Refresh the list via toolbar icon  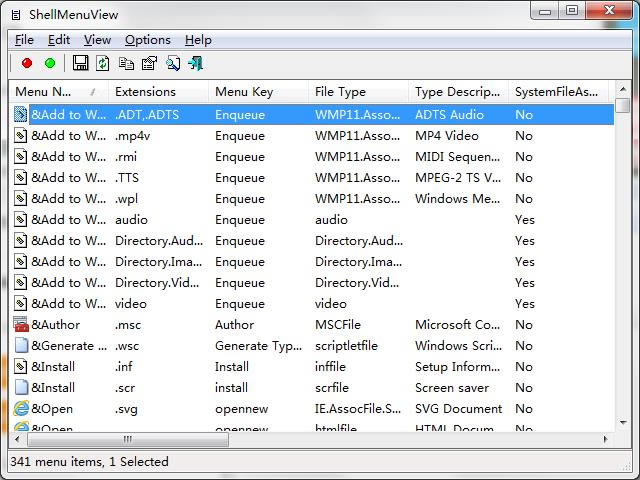click(102, 63)
